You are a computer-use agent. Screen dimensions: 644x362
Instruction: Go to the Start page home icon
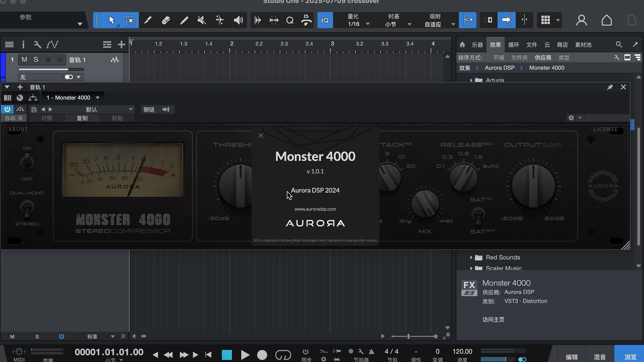coord(606,20)
